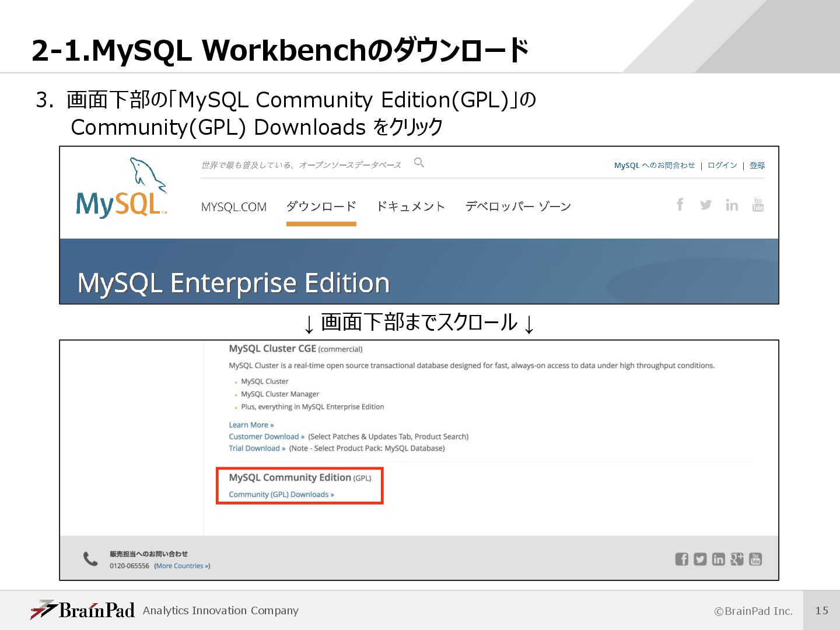Click the footer Twitter icon
840x630 pixels.
click(x=700, y=559)
